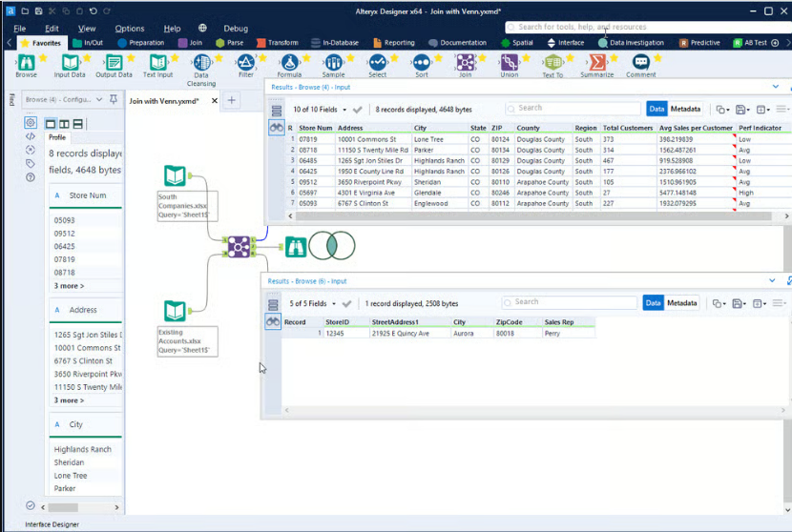Switch to the Spatial tool category

[x=517, y=43]
